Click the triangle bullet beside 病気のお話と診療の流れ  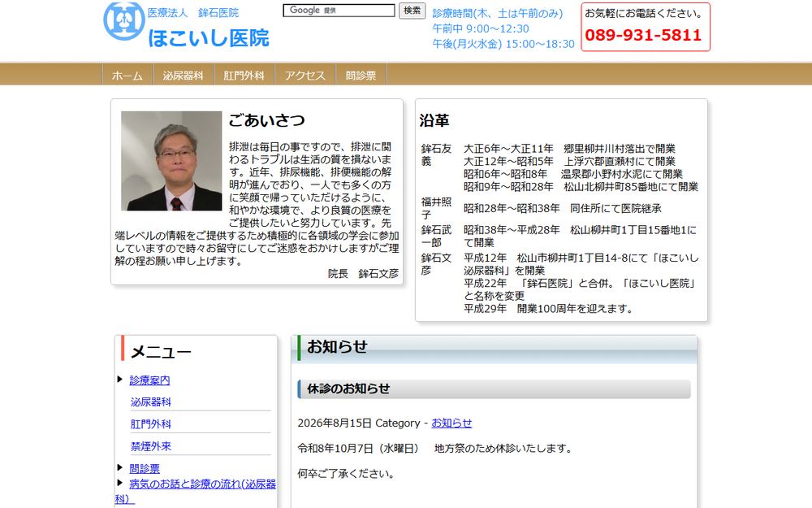click(119, 483)
